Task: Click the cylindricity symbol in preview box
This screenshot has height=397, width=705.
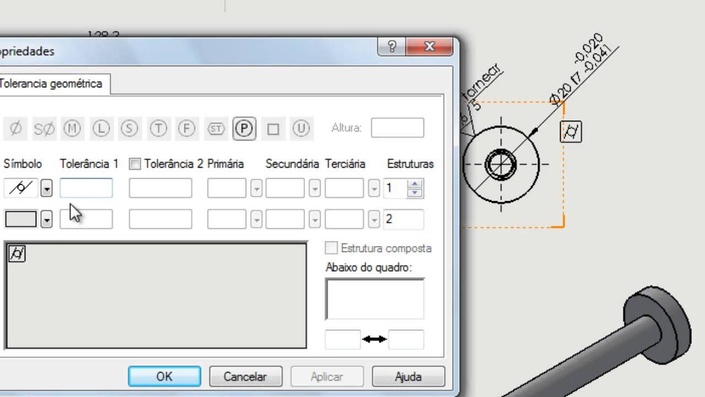Action: [x=17, y=254]
